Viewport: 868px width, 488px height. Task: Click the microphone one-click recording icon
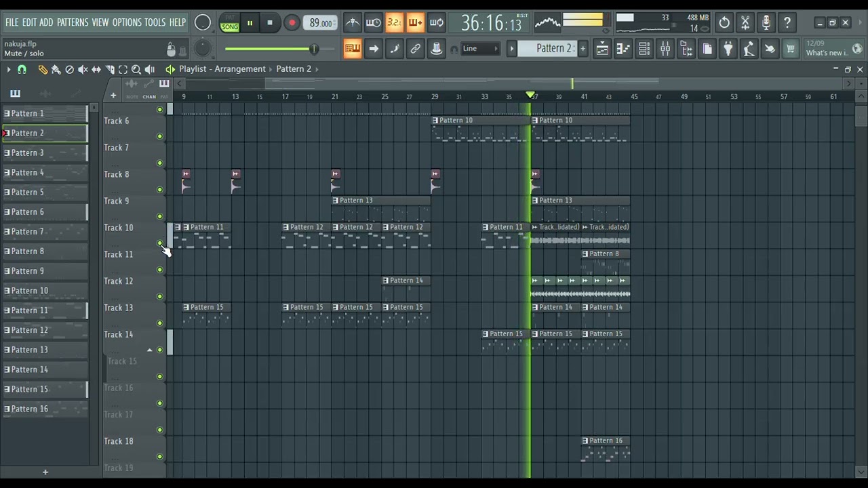point(766,23)
